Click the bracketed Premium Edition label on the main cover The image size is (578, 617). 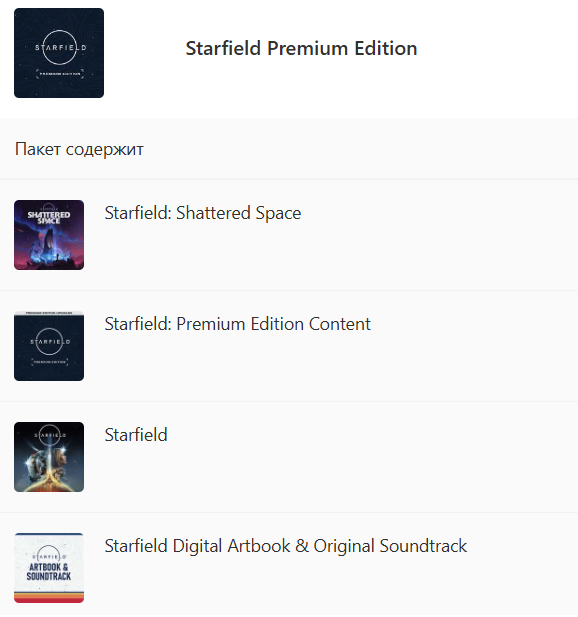point(60,74)
